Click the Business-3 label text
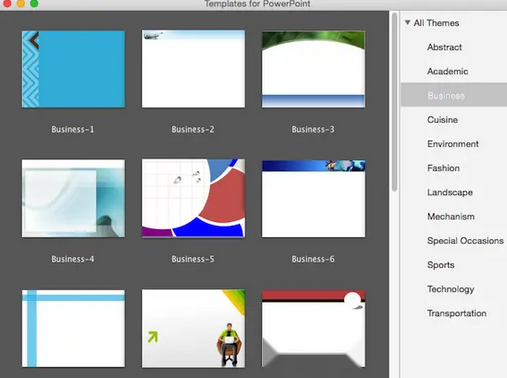This screenshot has width=507, height=378. [x=313, y=129]
